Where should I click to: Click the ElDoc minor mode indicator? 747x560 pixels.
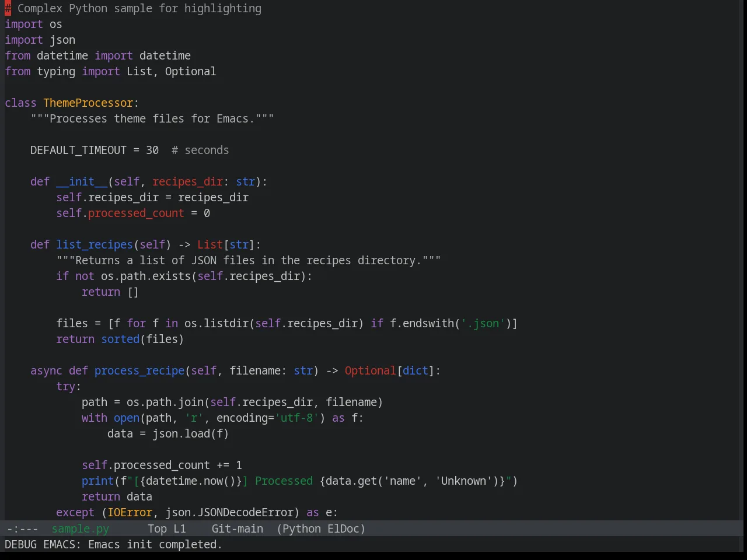coord(344,529)
